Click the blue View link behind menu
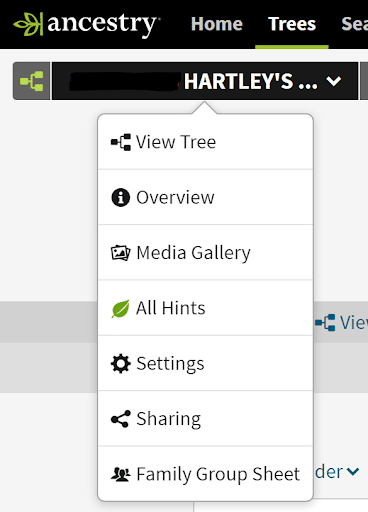 (342, 323)
